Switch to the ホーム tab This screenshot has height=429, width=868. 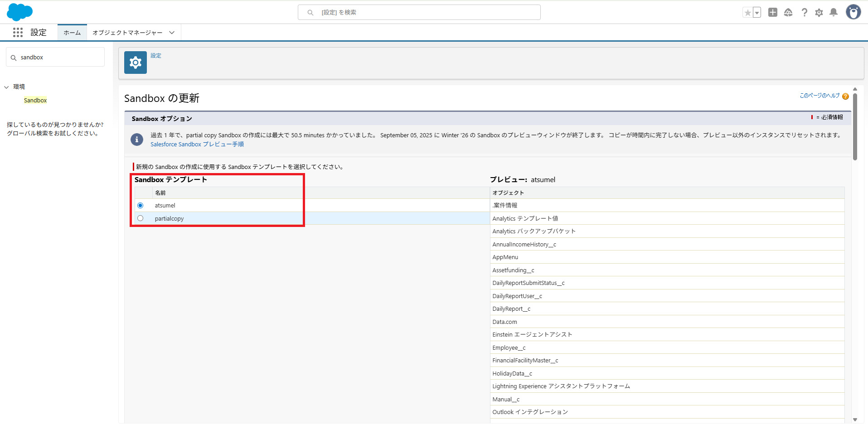point(72,33)
